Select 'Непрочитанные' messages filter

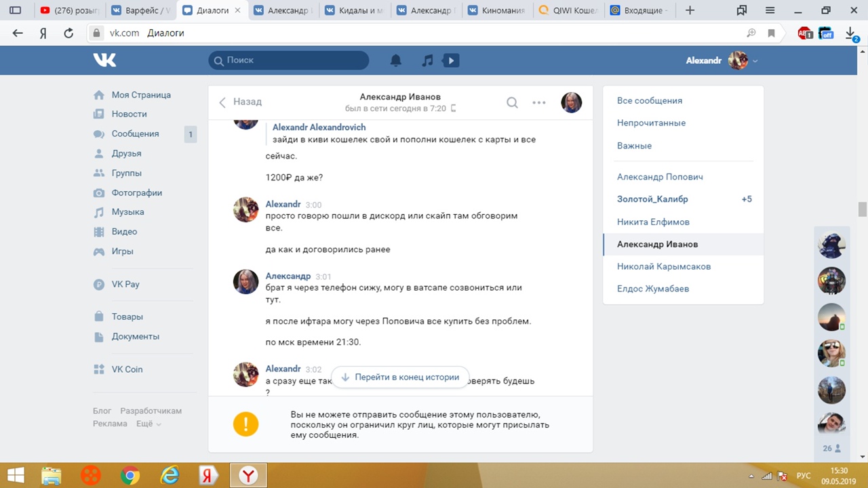click(x=651, y=123)
